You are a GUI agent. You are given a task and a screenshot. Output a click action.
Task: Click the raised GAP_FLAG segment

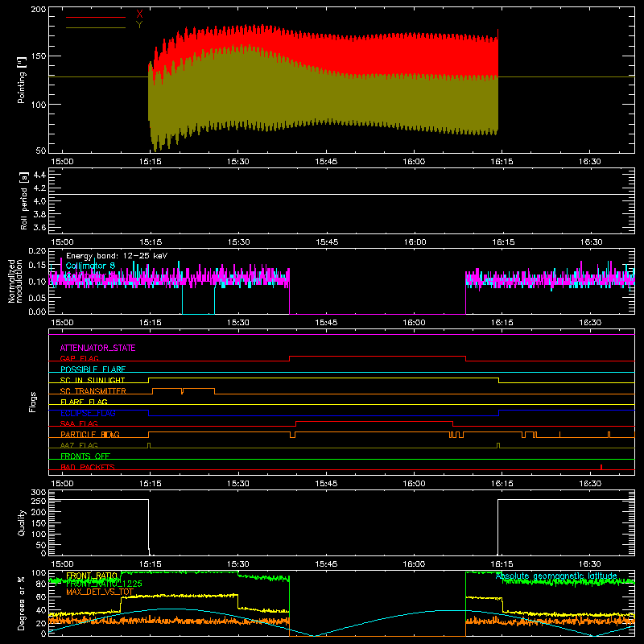tap(378, 357)
